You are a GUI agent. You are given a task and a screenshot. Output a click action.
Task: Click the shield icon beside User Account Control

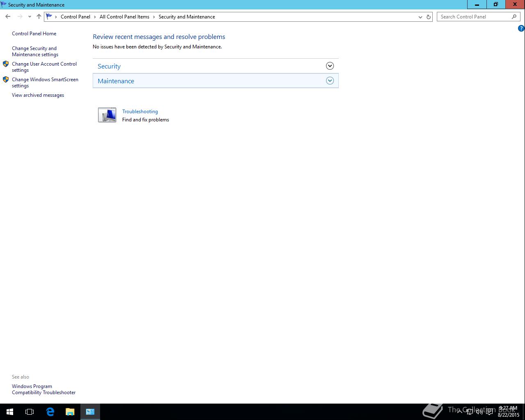[x=6, y=64]
